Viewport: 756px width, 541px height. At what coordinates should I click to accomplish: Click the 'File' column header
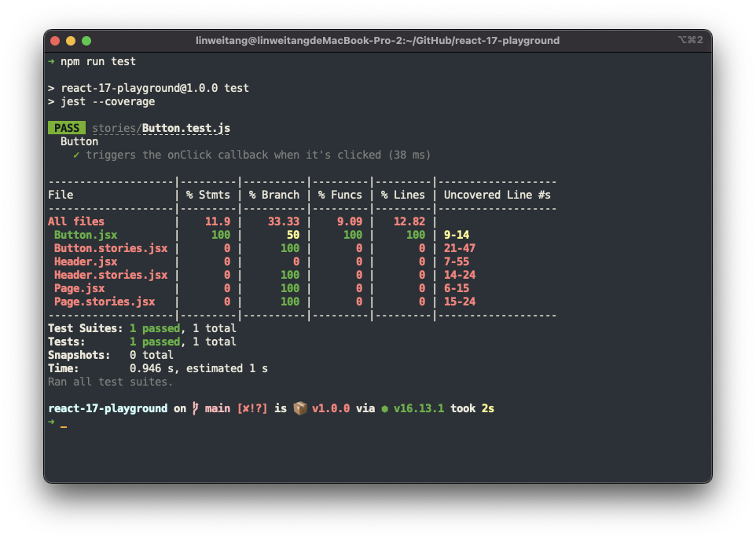[x=61, y=195]
